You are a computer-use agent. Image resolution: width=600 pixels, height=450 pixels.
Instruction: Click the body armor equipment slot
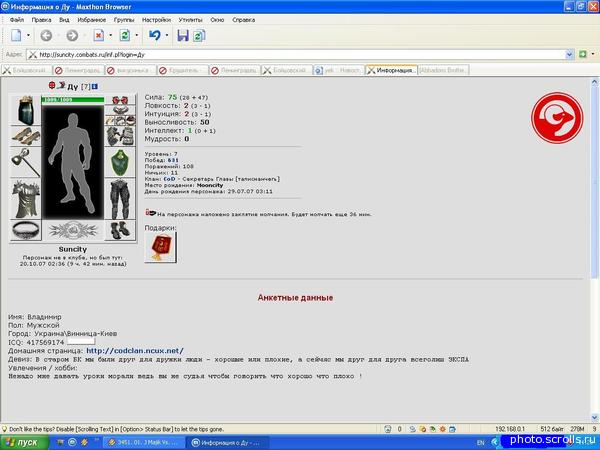(x=25, y=199)
